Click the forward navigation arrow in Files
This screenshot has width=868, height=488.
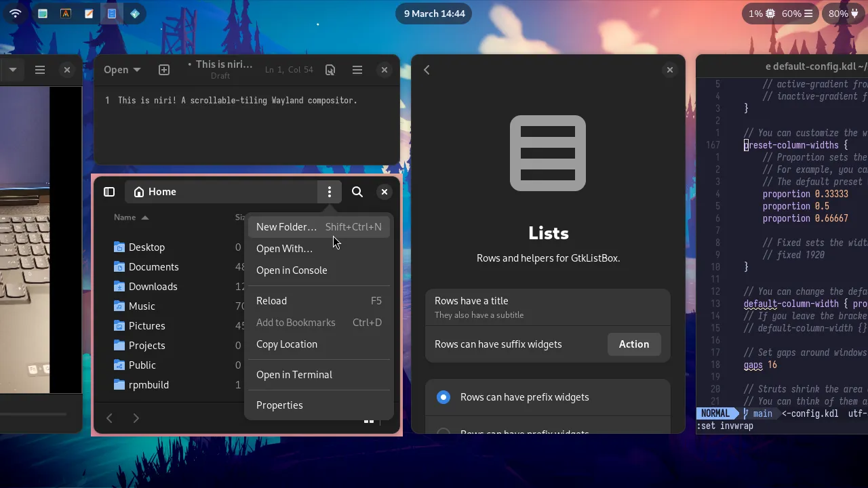click(136, 418)
